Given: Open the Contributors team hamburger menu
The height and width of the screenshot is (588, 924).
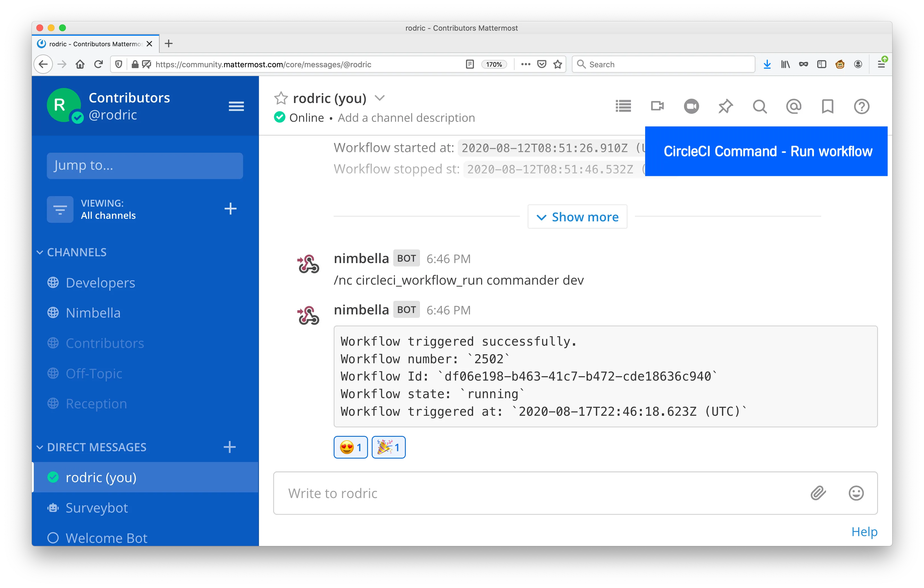Looking at the screenshot, I should (236, 106).
